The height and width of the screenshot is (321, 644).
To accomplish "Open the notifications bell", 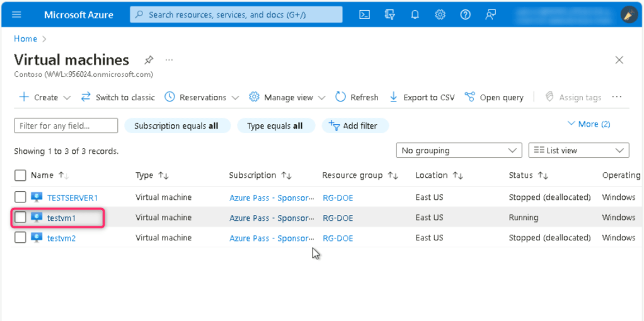I will click(x=415, y=15).
